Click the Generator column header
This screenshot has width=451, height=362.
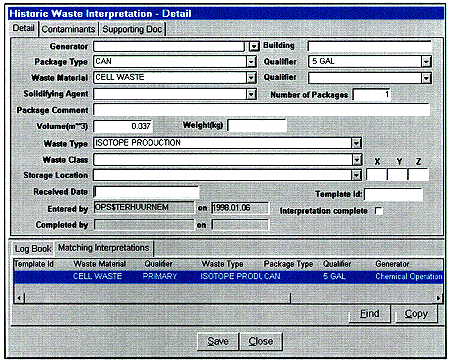(x=392, y=264)
